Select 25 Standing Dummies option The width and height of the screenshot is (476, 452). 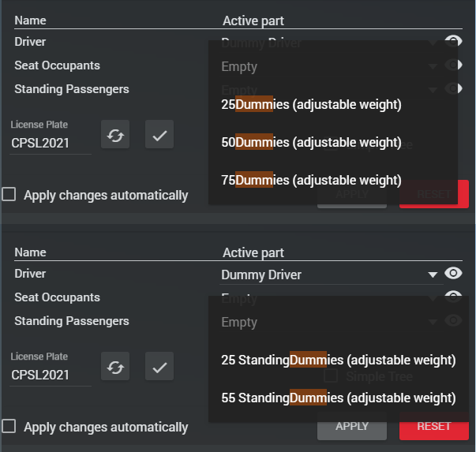(338, 360)
